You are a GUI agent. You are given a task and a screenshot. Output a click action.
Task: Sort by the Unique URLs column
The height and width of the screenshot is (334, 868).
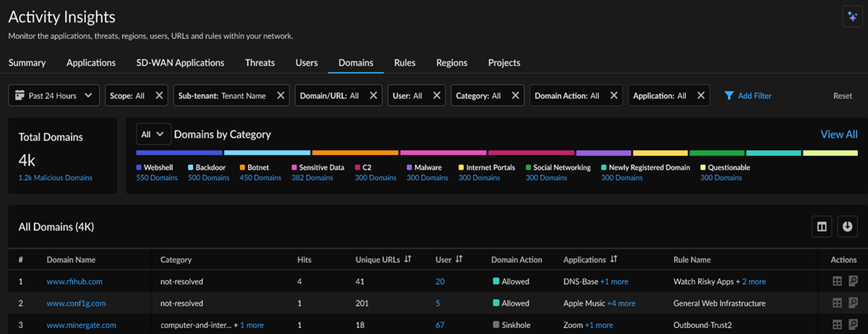pyautogui.click(x=408, y=260)
